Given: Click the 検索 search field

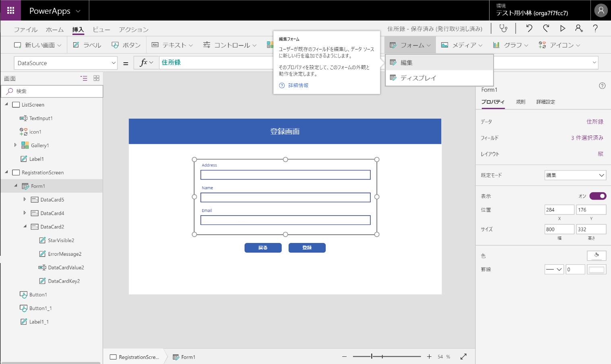Looking at the screenshot, I should [52, 91].
